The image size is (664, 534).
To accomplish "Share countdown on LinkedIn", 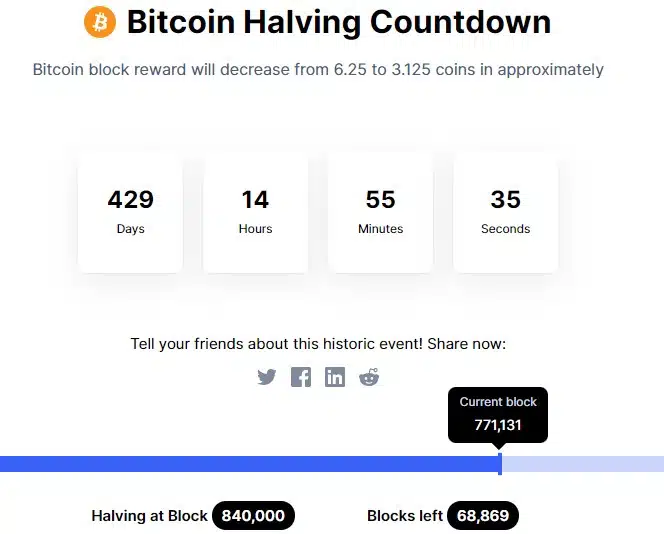I will [335, 377].
